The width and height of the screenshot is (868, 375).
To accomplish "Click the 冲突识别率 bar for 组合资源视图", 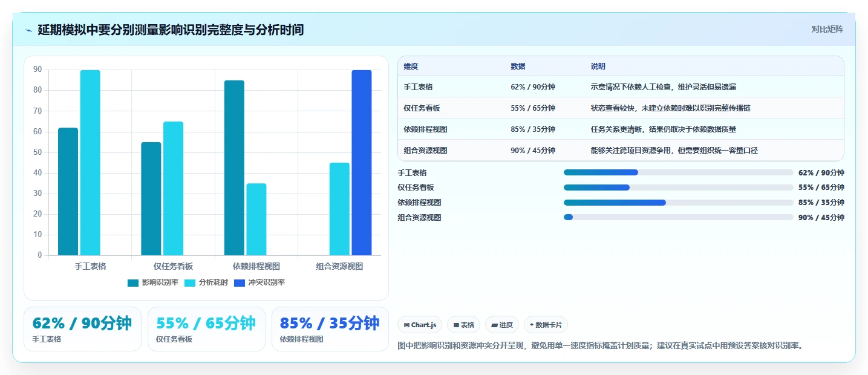I will pyautogui.click(x=362, y=163).
